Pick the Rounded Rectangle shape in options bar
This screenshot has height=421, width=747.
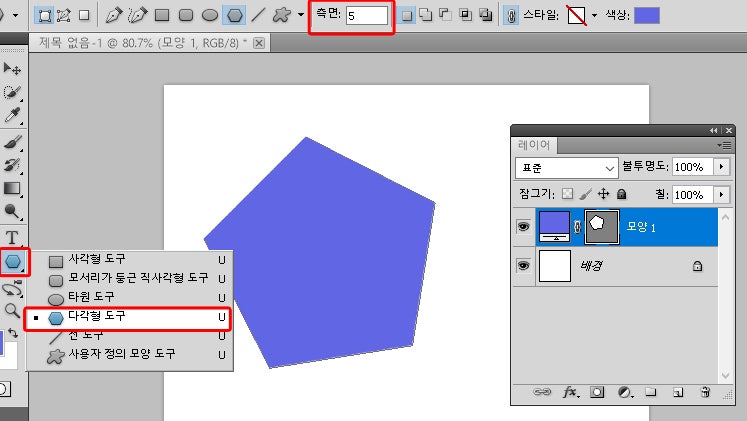point(186,15)
